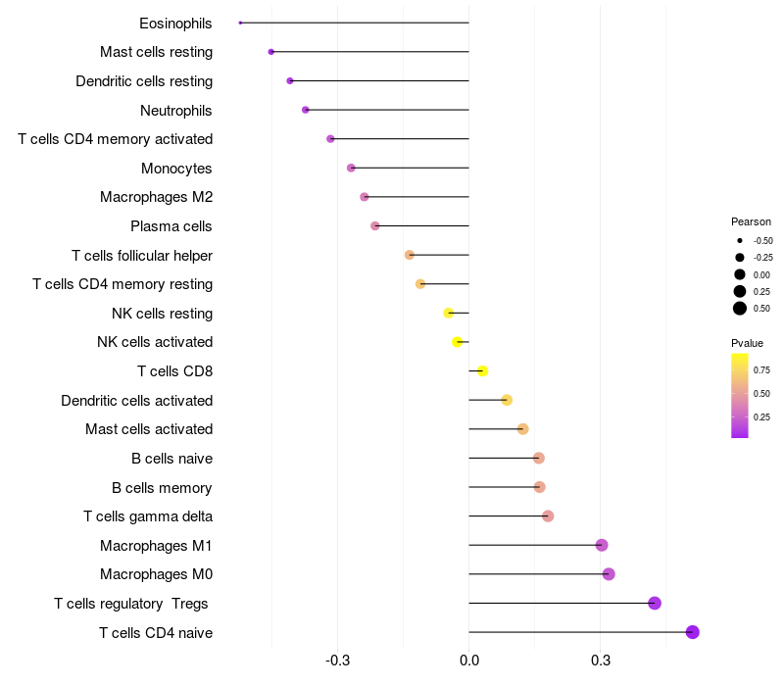Viewport: 784px width, 686px height.
Task: Select the Macrophages M0 data point
Action: tap(609, 574)
